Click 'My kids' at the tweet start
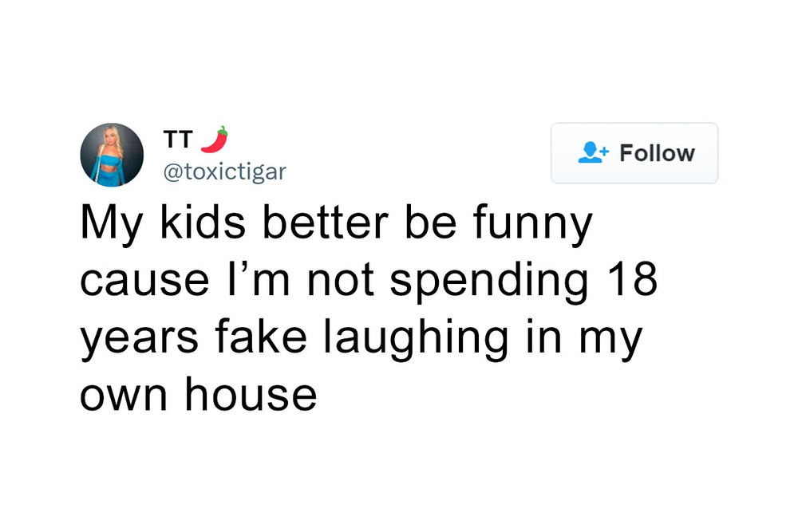Screen dimensions: 798x532 [148, 223]
